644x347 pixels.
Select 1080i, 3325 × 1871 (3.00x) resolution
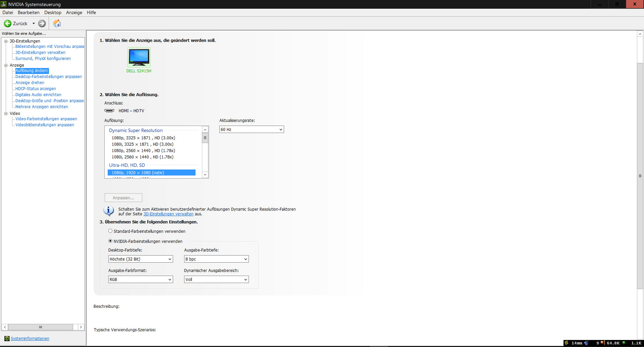click(143, 144)
